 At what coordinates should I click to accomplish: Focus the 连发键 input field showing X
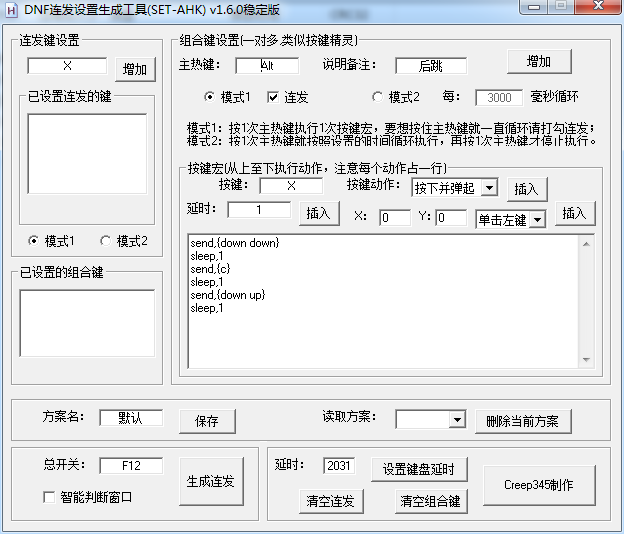point(67,66)
